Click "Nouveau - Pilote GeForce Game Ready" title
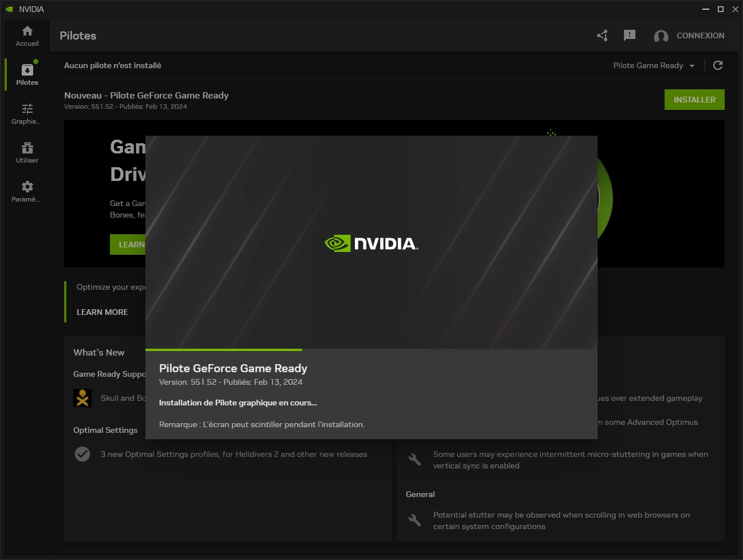 (147, 95)
